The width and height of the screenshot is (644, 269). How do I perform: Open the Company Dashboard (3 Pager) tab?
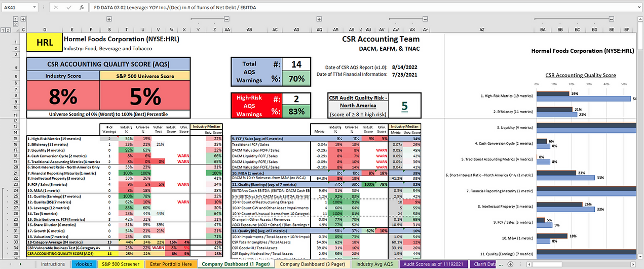point(313,264)
